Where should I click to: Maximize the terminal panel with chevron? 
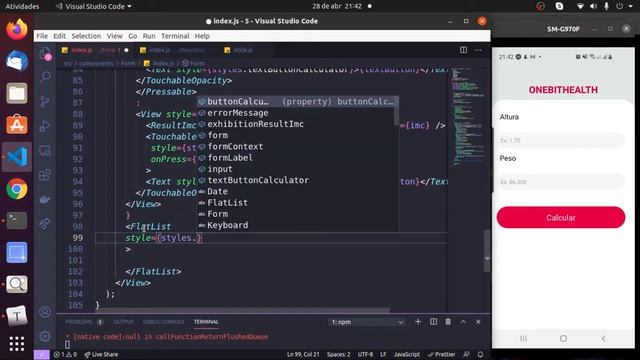[x=463, y=322]
